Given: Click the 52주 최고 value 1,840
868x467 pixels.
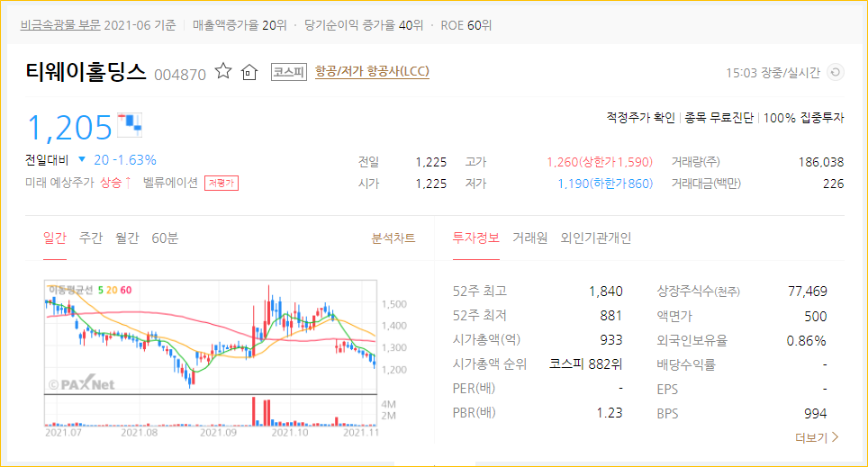Looking at the screenshot, I should coord(606,291).
